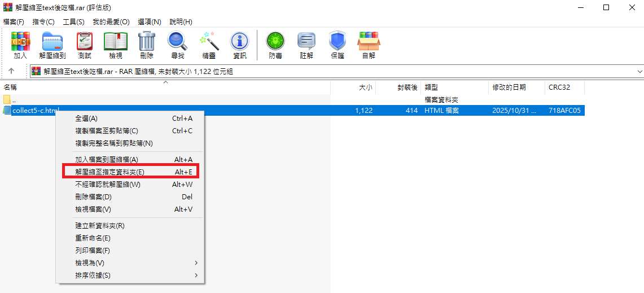Sort files by 大小 column header
The image size is (644, 293).
365,88
